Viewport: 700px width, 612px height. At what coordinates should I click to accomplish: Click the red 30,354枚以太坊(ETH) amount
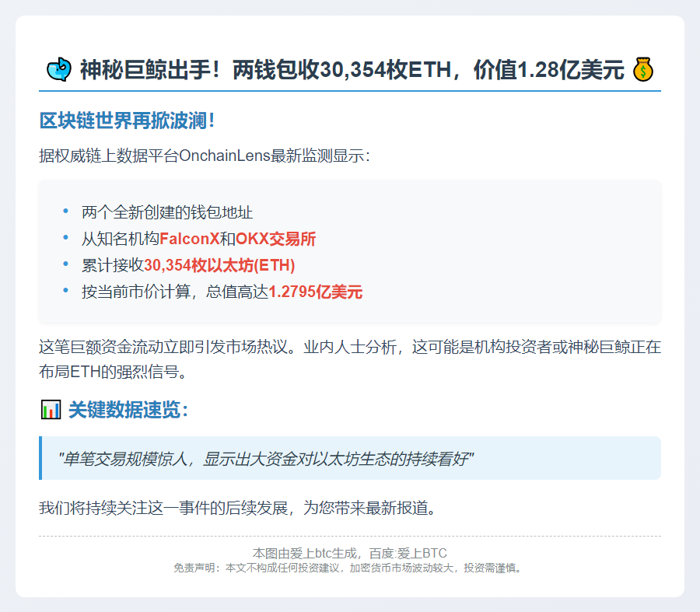[x=219, y=265]
